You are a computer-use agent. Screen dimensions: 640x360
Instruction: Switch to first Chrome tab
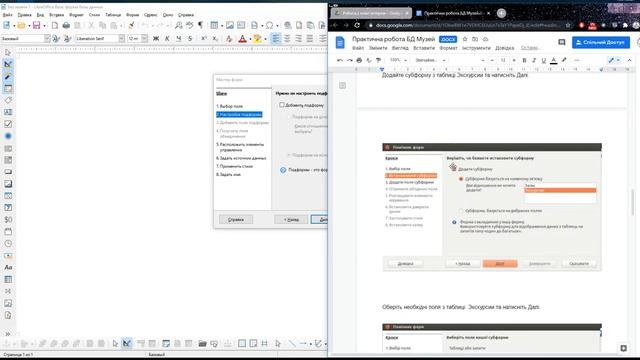(371, 13)
